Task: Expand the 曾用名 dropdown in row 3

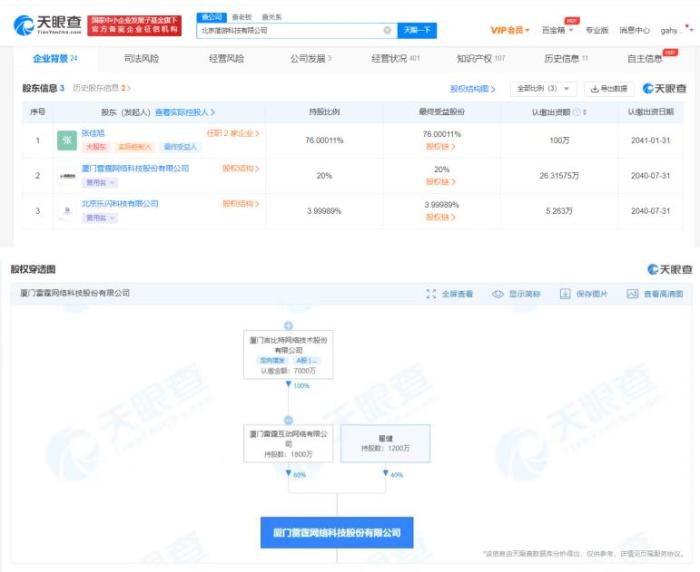Action: tap(100, 218)
